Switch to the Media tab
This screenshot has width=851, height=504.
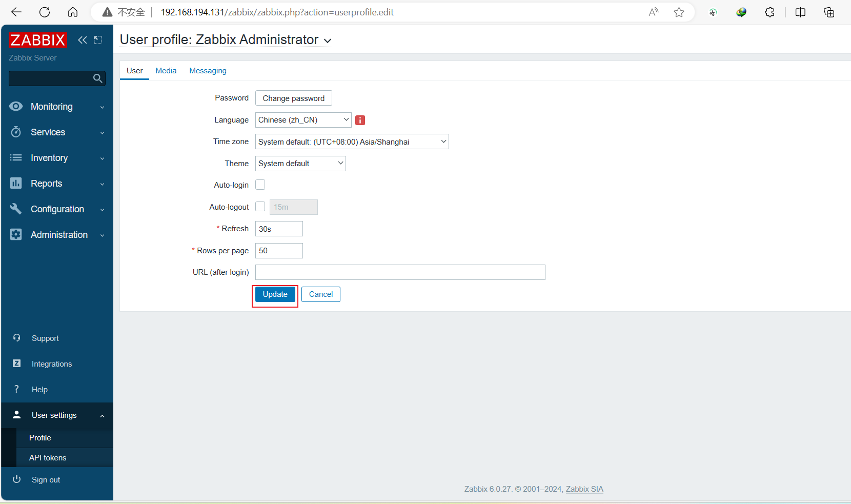tap(166, 71)
